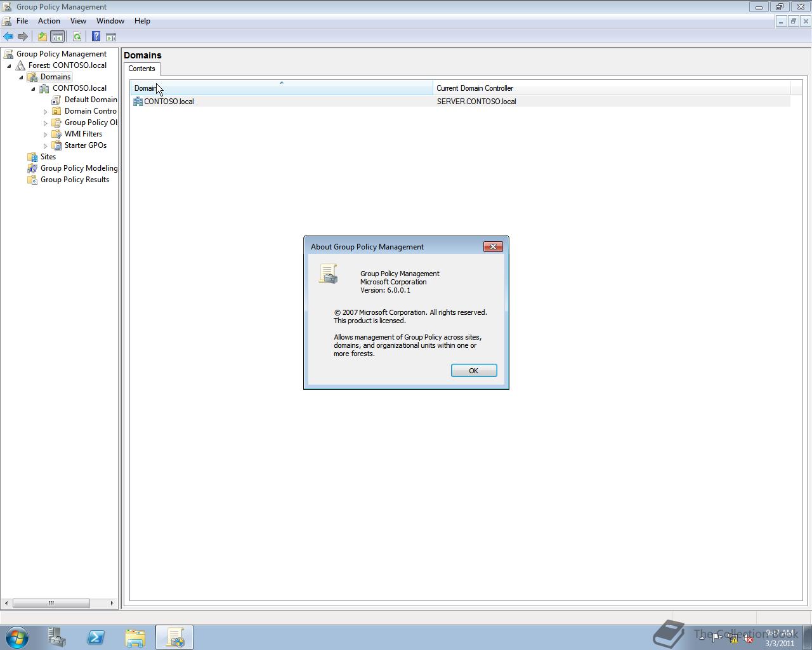The width and height of the screenshot is (812, 650).
Task: Select the WMI Filters folder icon
Action: pos(56,134)
